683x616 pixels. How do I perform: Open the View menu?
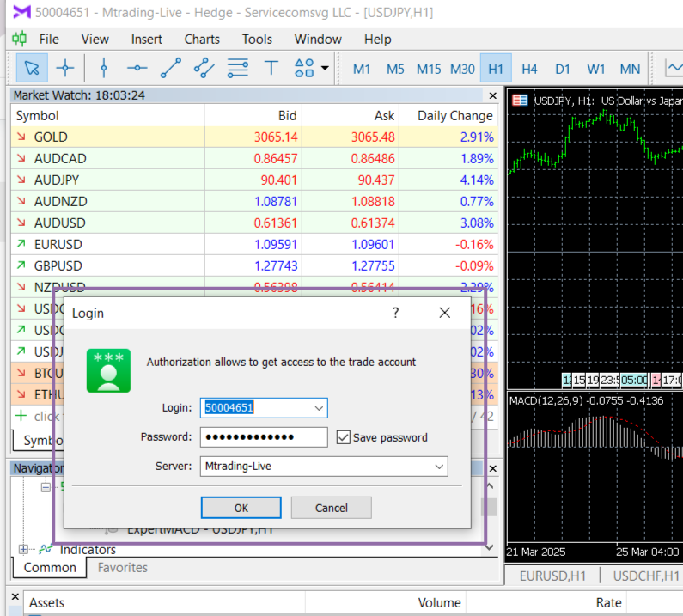click(95, 40)
